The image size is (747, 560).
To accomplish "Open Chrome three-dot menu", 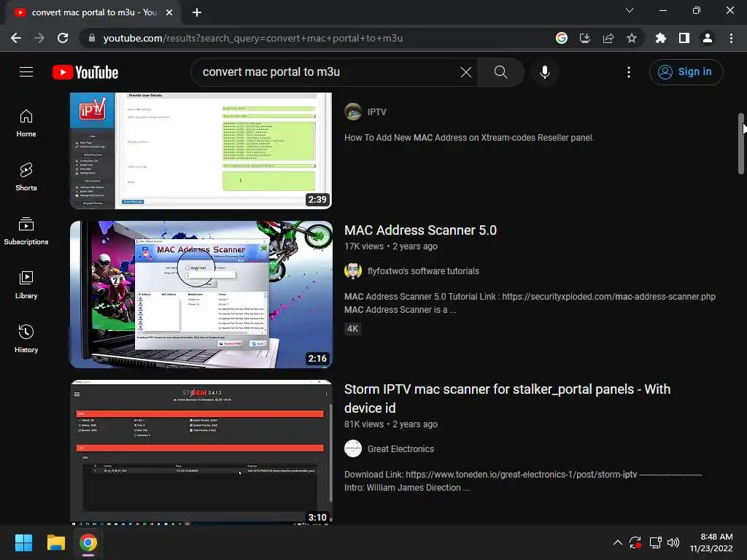I will coord(731,38).
